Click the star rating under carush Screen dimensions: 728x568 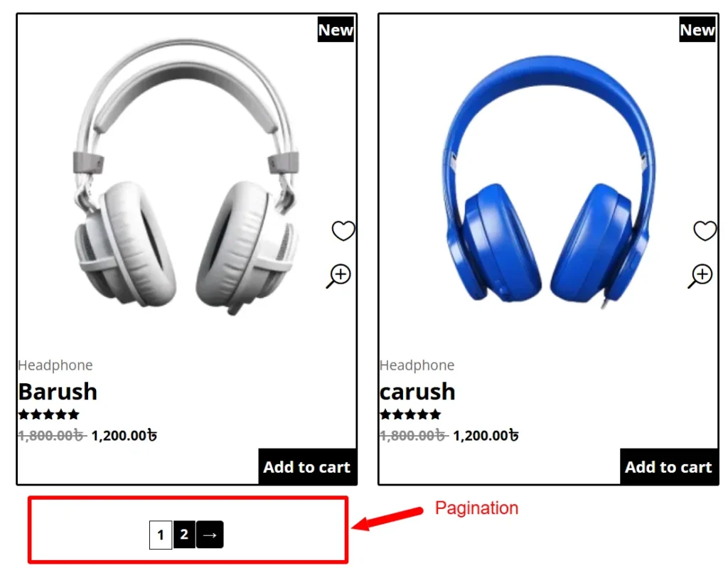[x=410, y=414]
